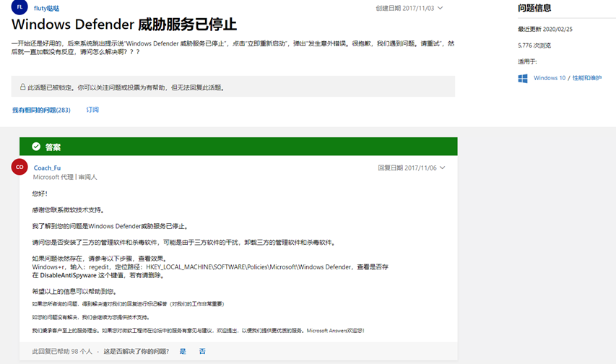Click the 订阅 subscribe link
616x364 pixels.
tap(92, 110)
